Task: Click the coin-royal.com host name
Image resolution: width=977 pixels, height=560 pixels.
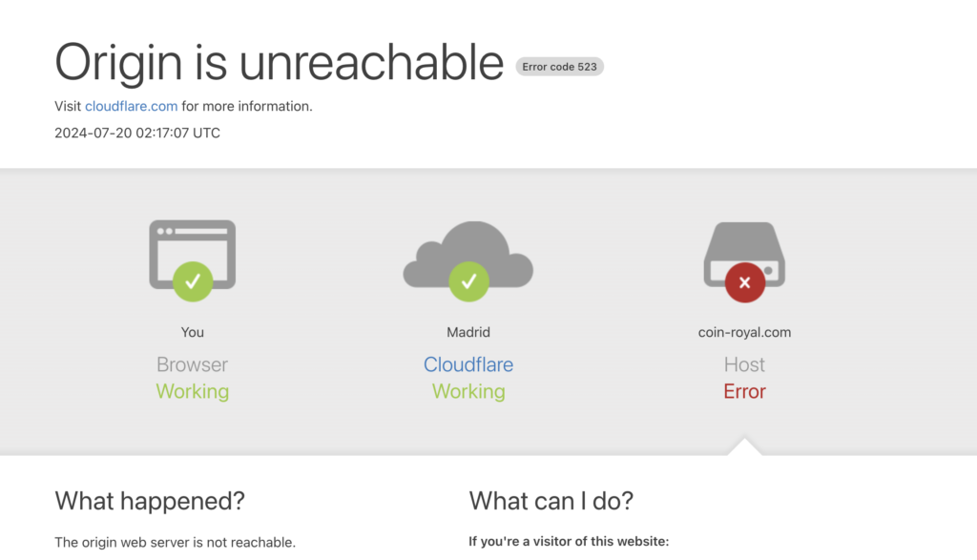Action: (x=744, y=332)
